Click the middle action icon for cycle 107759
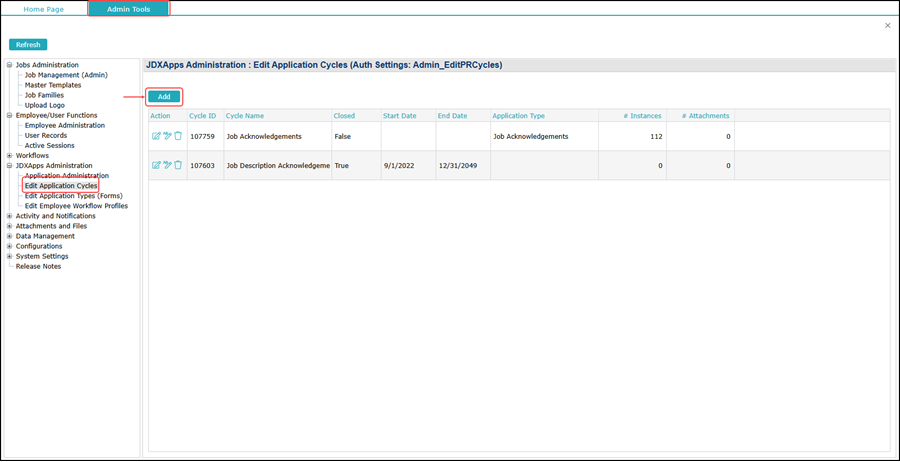The image size is (900, 462). [x=167, y=136]
